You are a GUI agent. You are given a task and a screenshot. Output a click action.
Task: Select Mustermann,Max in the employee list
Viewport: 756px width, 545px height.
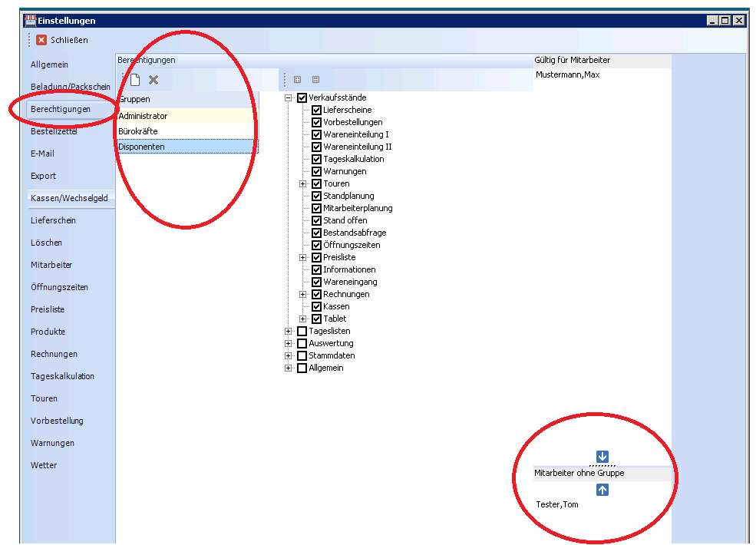tap(567, 75)
